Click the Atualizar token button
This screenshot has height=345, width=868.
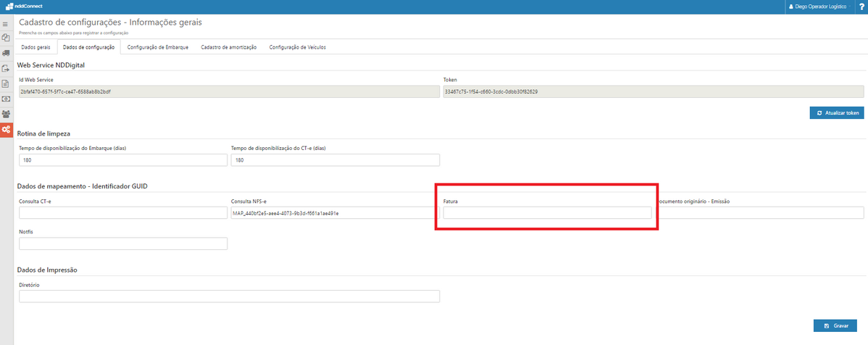click(x=836, y=113)
